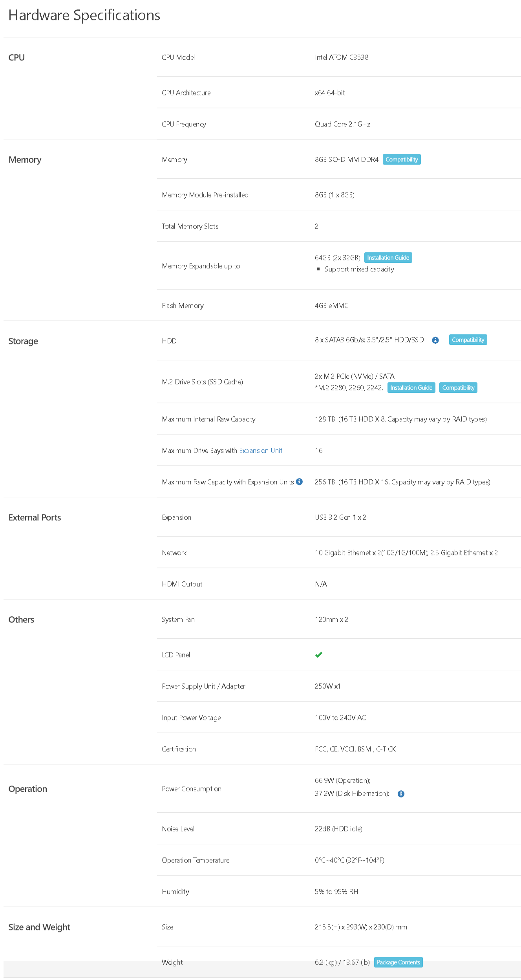Click the CPU section heading
This screenshot has width=521, height=980.
click(x=16, y=58)
